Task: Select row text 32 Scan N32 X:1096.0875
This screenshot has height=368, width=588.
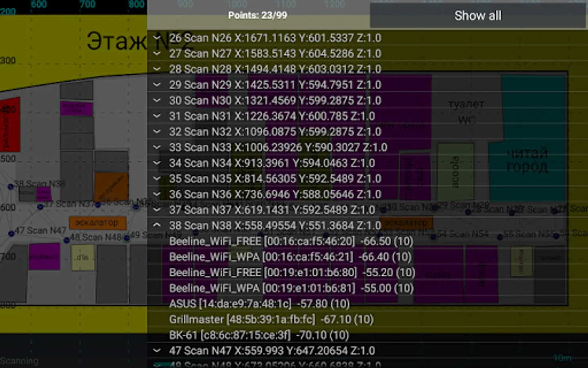Action: coord(275,131)
